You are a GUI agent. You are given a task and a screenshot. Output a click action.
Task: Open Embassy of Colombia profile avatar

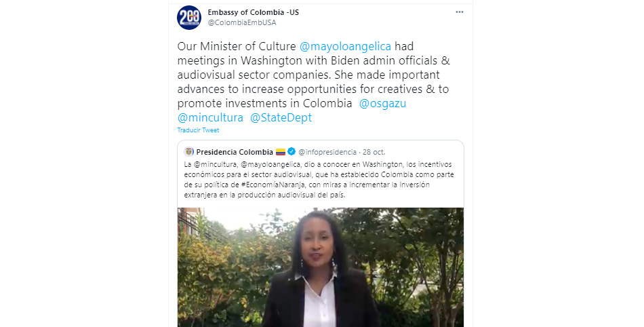(189, 17)
